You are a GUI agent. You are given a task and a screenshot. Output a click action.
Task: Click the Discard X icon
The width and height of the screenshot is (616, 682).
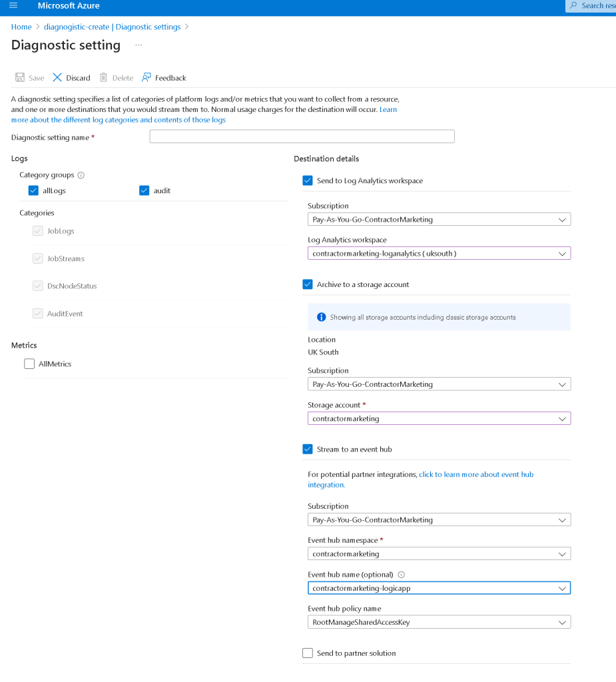pos(57,77)
